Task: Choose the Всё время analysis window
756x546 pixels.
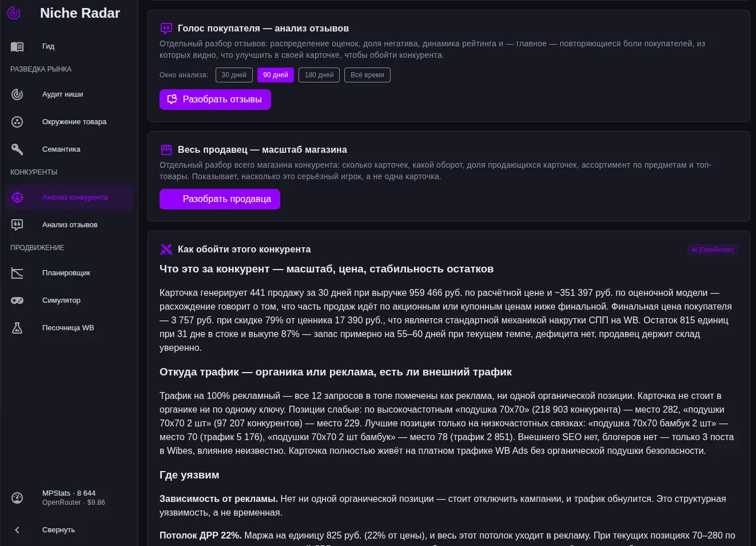Action: coord(367,75)
